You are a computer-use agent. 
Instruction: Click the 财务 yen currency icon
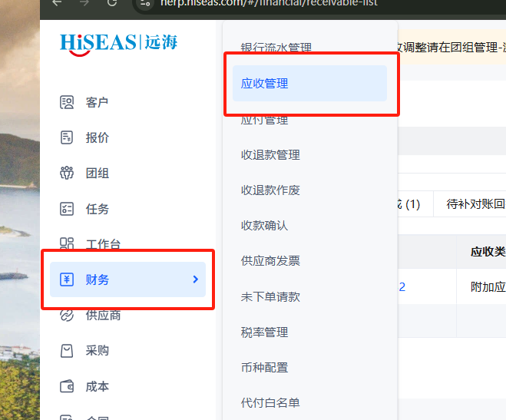coord(67,279)
